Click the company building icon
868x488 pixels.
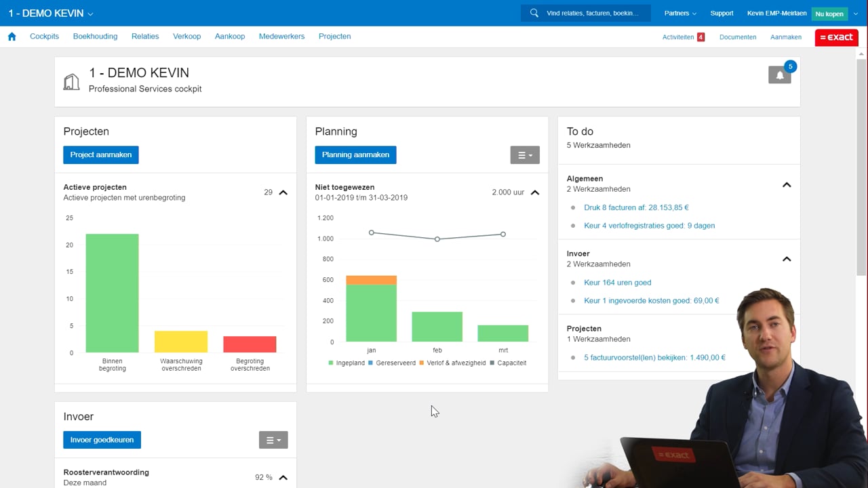[x=71, y=82]
